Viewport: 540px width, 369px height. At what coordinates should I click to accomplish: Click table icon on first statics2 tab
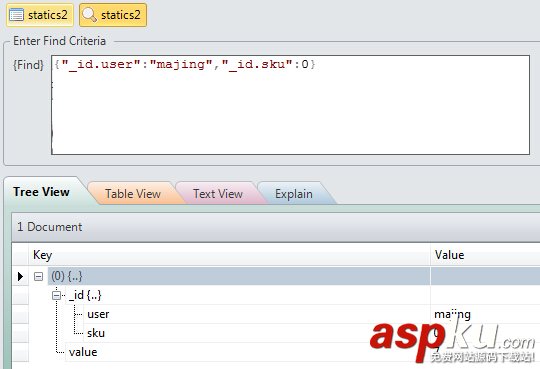17,15
